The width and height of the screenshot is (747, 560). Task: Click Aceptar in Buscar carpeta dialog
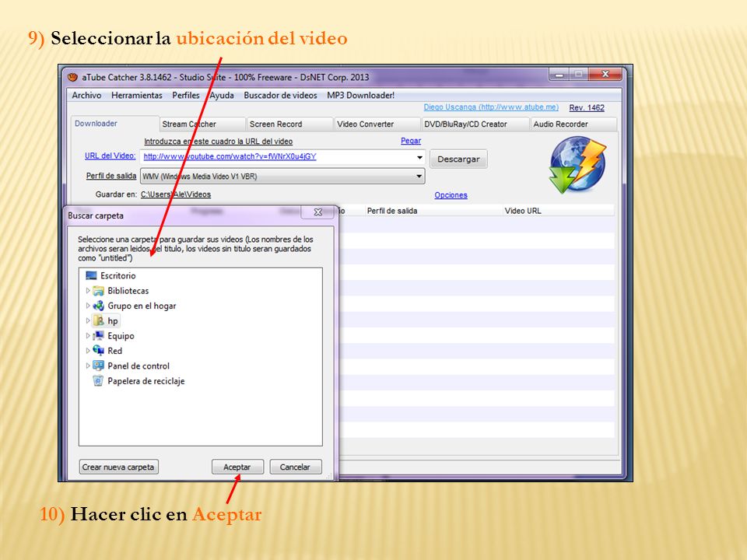coord(237,467)
